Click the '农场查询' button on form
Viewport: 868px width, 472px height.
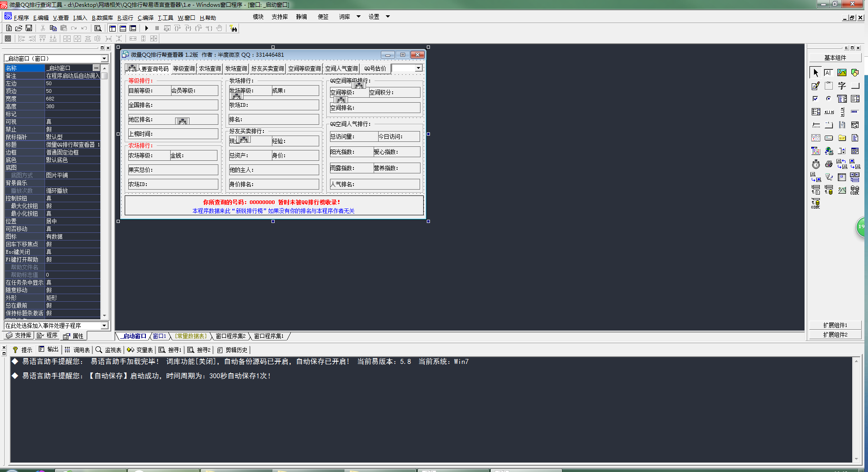(210, 68)
